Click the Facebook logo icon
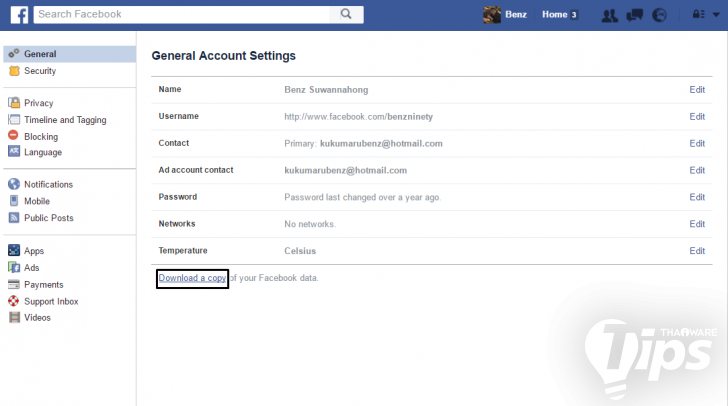The height and width of the screenshot is (406, 728). tap(19, 14)
